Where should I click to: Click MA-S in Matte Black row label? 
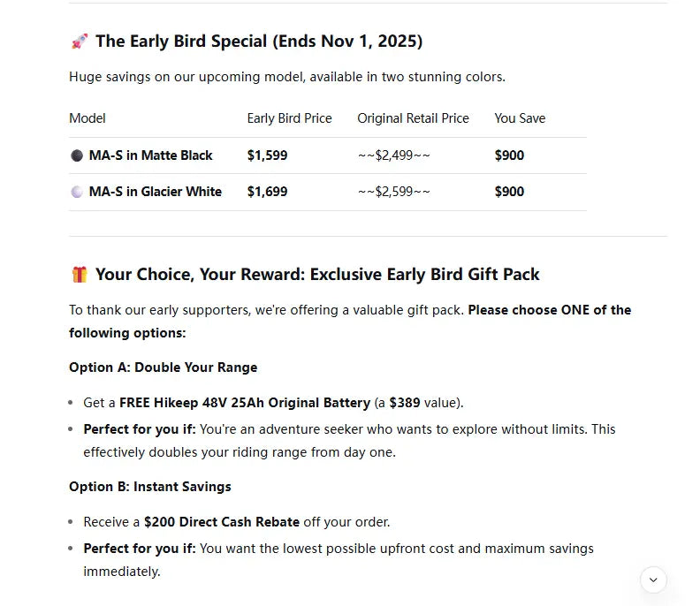click(x=150, y=155)
